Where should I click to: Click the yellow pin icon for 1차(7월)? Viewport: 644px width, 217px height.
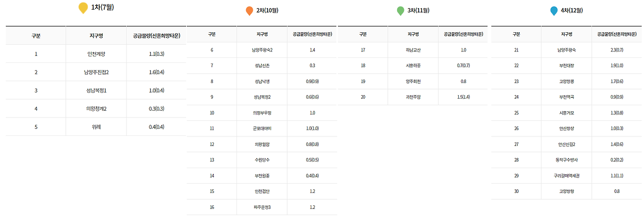[x=83, y=8]
